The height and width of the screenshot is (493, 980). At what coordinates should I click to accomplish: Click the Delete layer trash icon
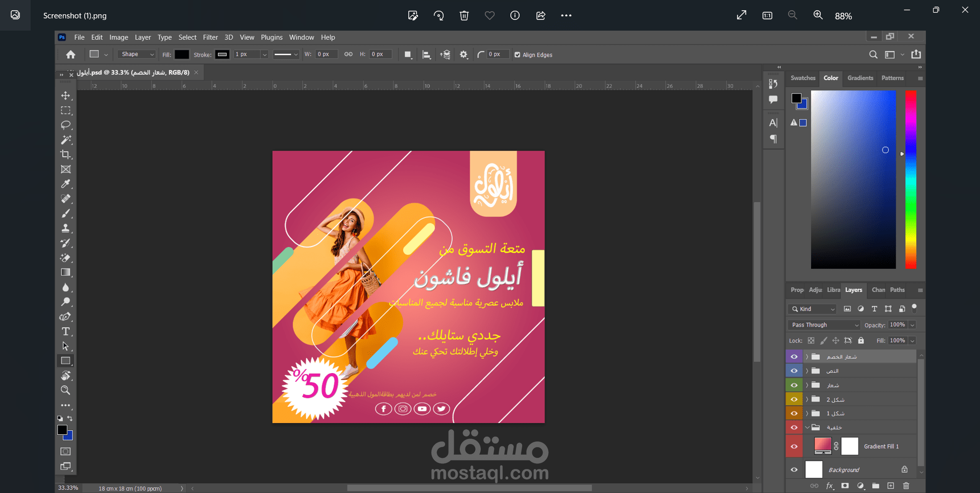pos(906,486)
